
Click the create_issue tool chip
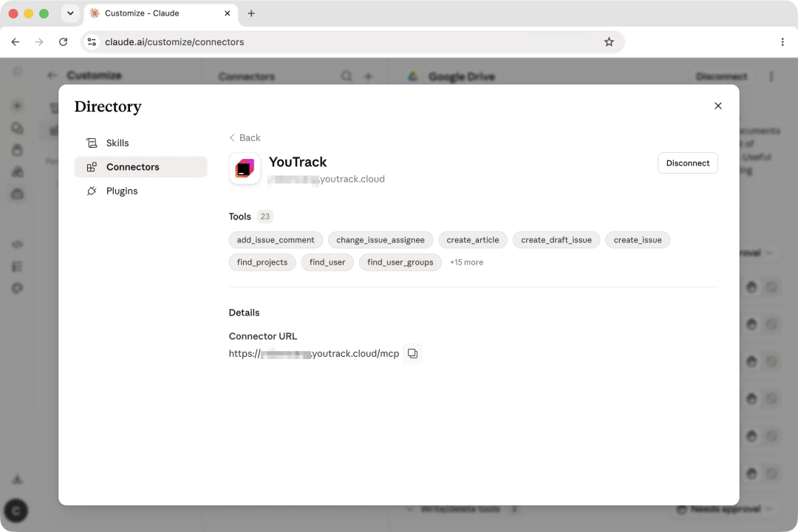pyautogui.click(x=638, y=240)
